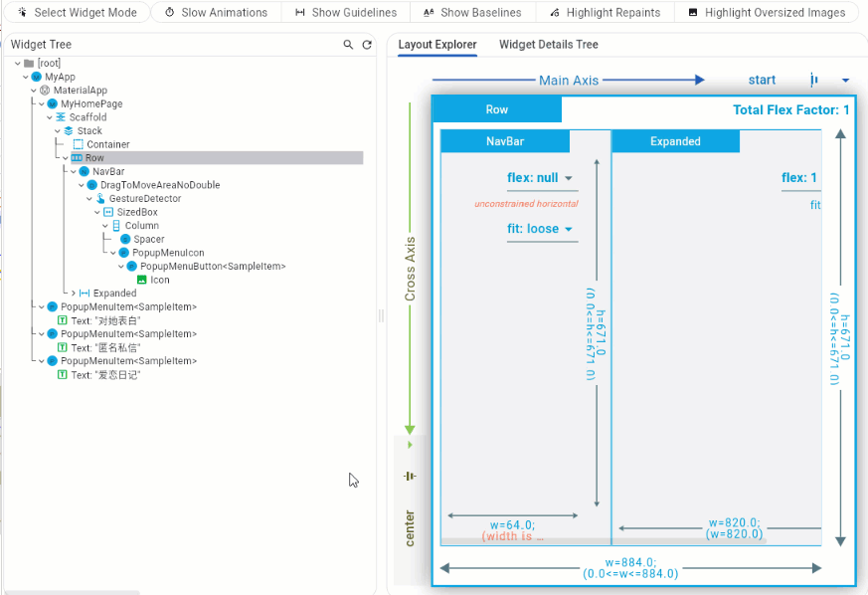
Task: Select the PopupMenuIcon tree item
Action: click(x=168, y=253)
